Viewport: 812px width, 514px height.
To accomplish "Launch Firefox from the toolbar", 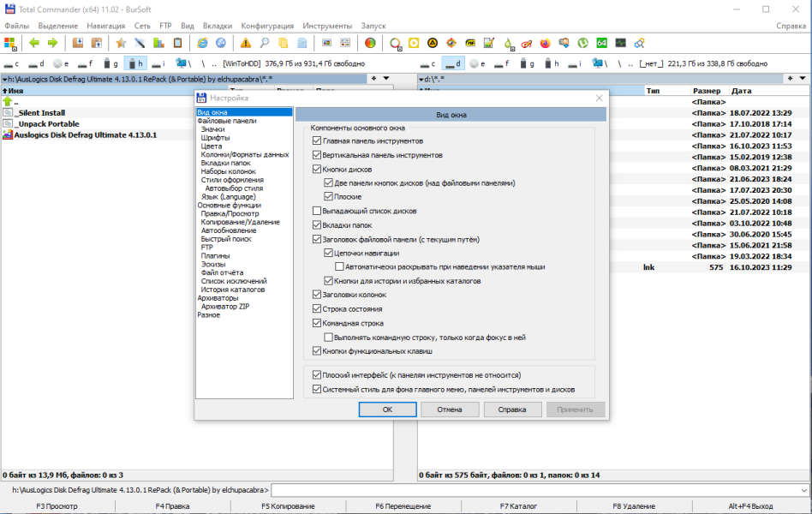I will (x=546, y=43).
